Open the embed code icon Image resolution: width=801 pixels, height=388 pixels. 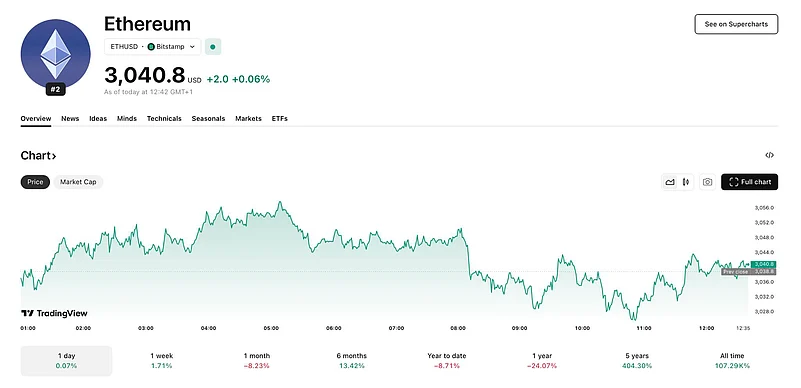click(769, 155)
